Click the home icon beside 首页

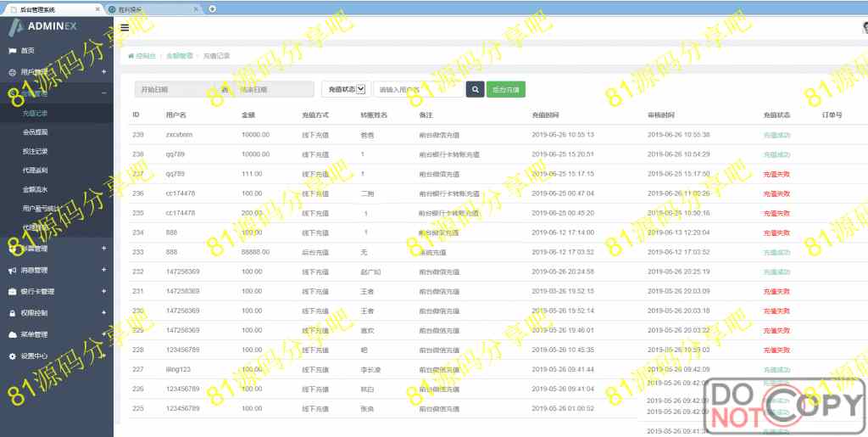tap(12, 51)
